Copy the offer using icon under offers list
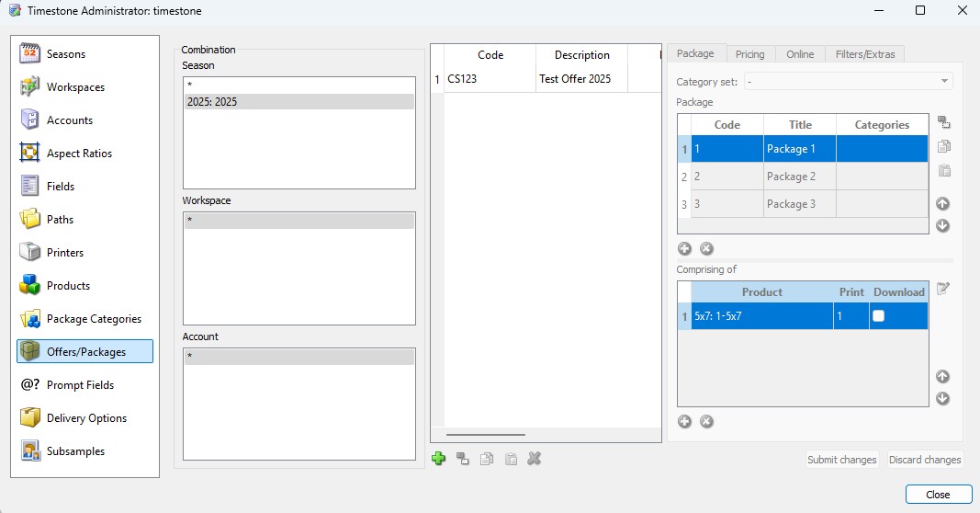 (487, 459)
